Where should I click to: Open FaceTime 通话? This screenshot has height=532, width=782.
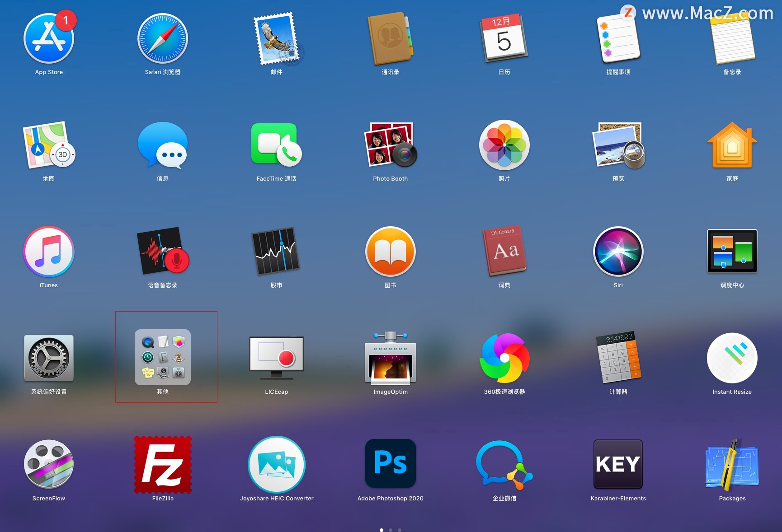277,145
